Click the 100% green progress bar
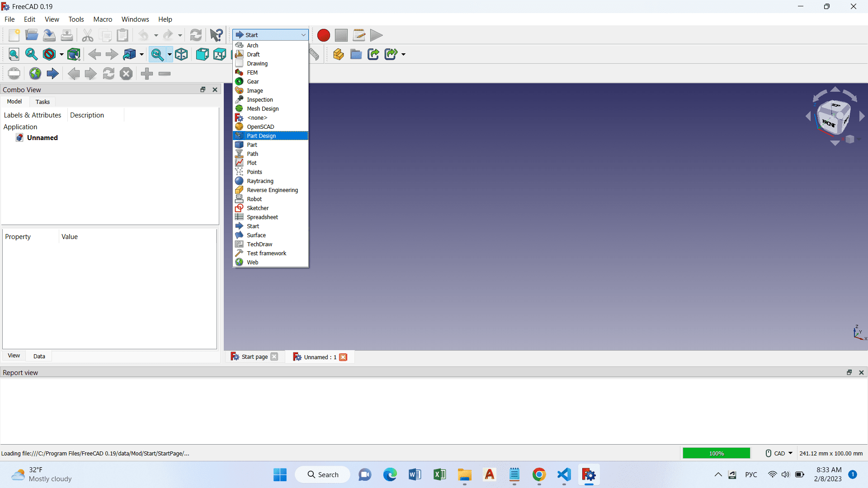The image size is (868, 488). click(x=716, y=453)
